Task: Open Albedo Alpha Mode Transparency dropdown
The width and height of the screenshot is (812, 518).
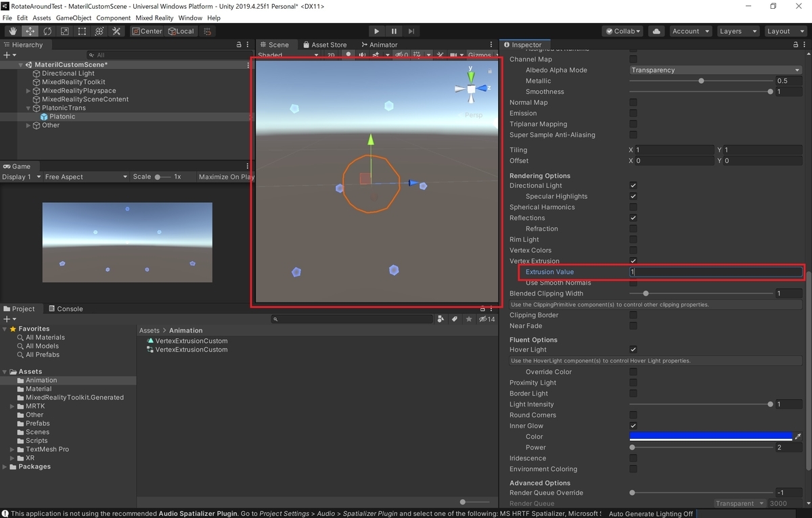Action: 716,70
